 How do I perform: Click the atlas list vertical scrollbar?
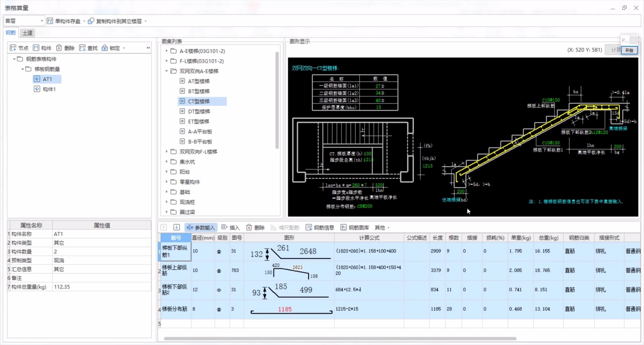(277, 100)
